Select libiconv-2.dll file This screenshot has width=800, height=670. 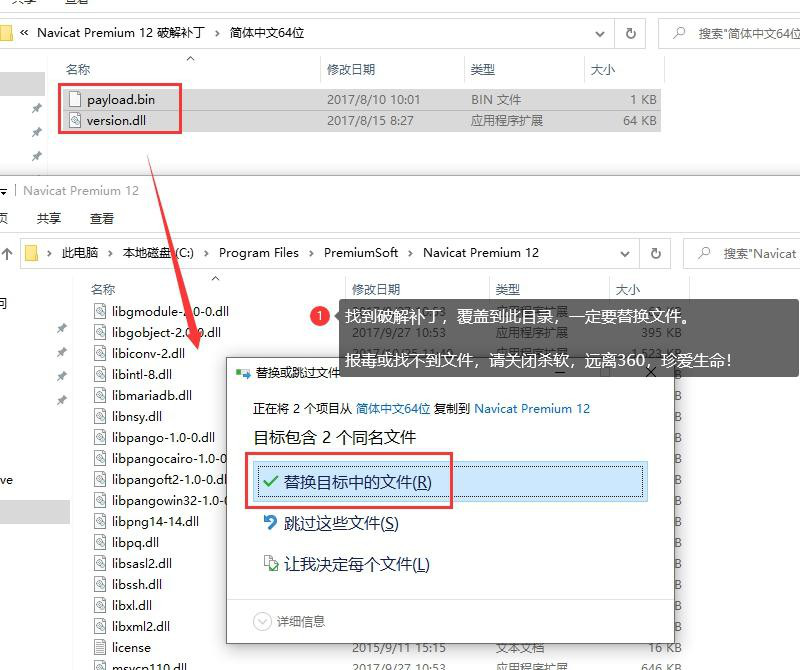pos(148,353)
